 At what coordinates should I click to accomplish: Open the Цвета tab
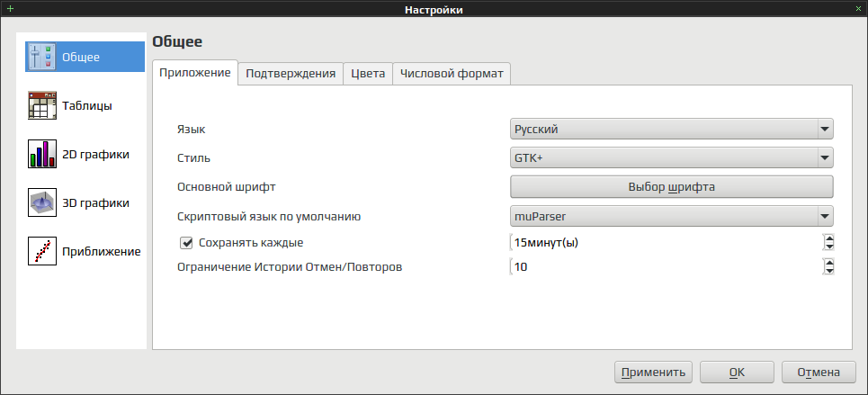[368, 74]
